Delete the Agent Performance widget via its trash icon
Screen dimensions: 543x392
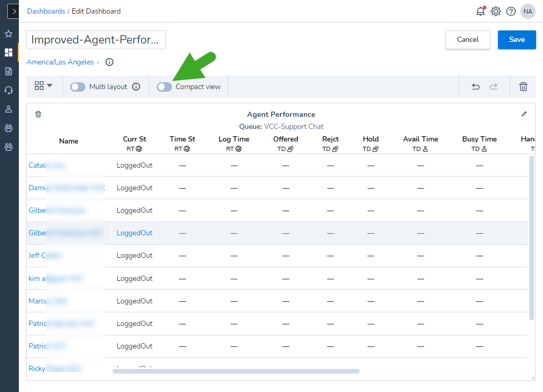[x=38, y=114]
